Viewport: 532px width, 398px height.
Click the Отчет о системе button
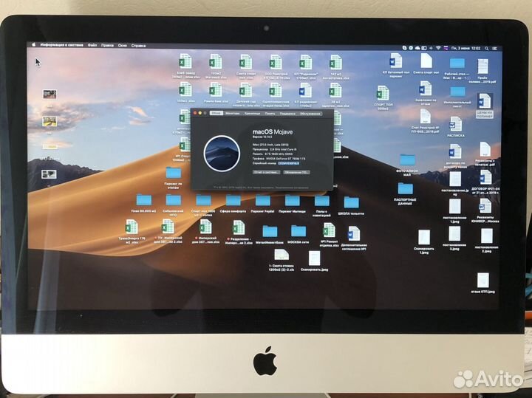(x=266, y=172)
